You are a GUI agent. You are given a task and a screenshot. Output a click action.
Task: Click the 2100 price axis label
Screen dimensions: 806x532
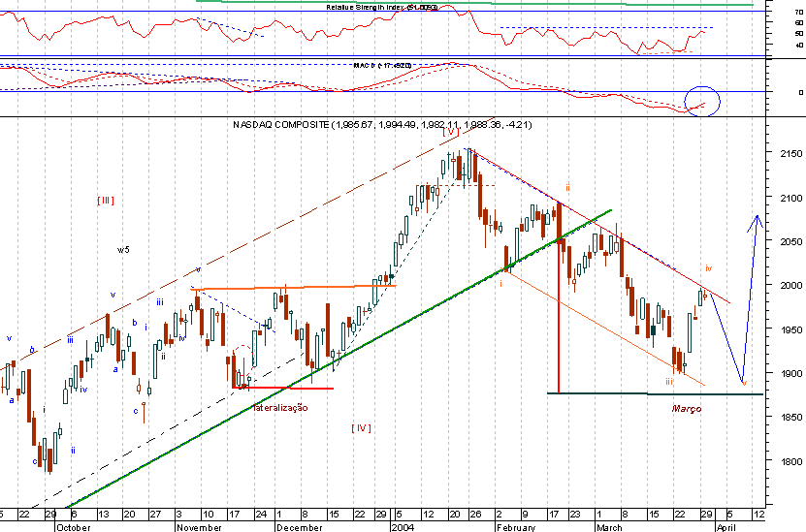(790, 198)
